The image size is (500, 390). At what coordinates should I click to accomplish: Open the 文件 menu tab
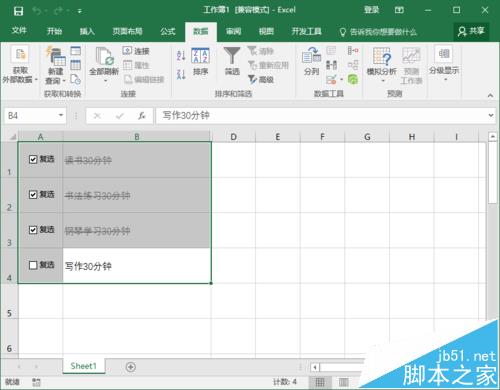point(19,31)
